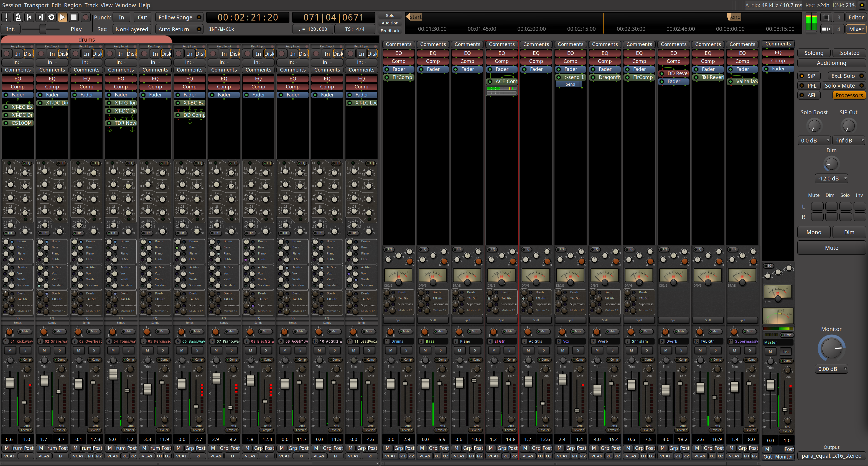Open the Region menu
Screen dimensions: 868x466
click(72, 5)
